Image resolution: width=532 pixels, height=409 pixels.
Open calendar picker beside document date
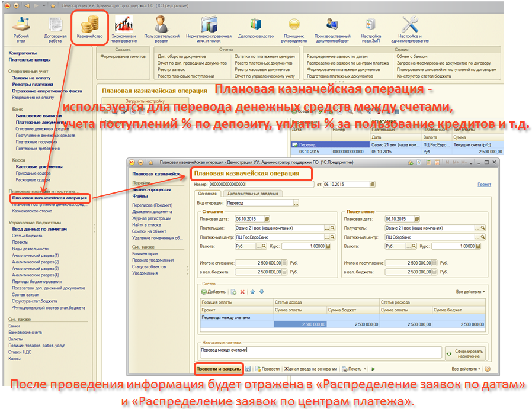click(372, 185)
